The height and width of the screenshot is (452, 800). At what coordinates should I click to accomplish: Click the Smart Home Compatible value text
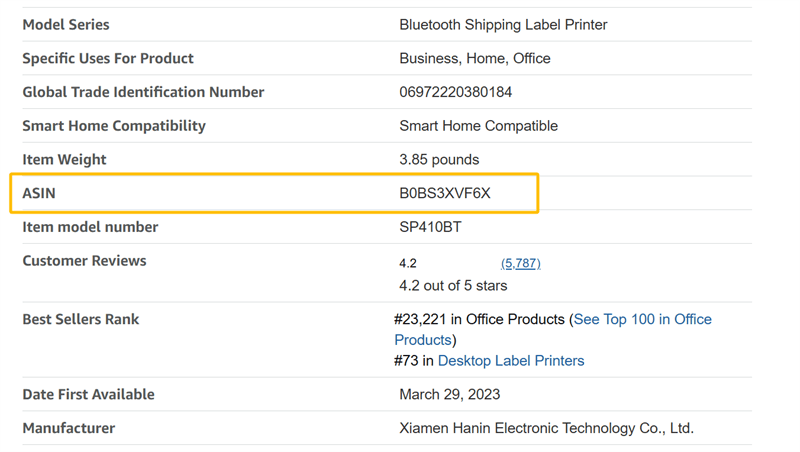click(x=478, y=126)
